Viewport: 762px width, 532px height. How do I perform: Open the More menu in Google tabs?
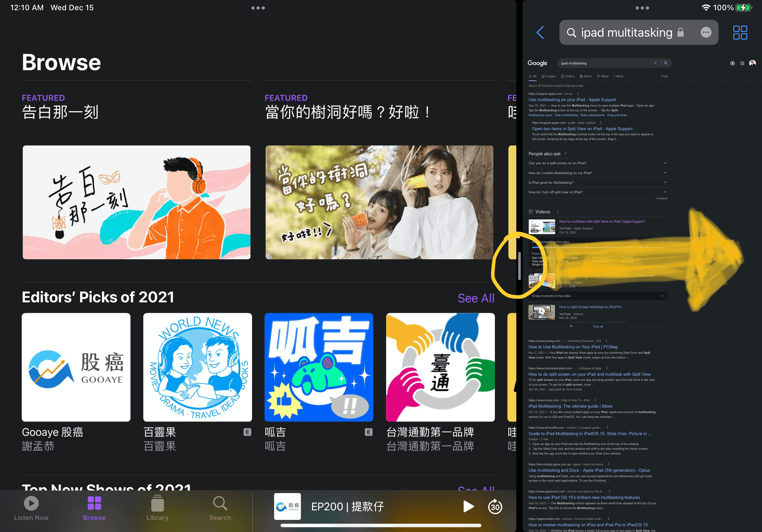pyautogui.click(x=619, y=76)
